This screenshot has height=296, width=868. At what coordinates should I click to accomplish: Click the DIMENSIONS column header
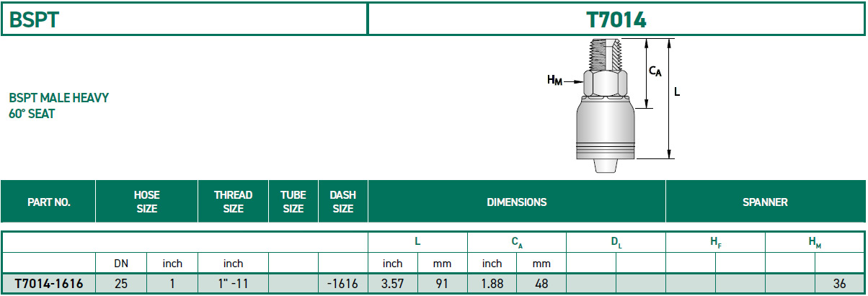[517, 202]
